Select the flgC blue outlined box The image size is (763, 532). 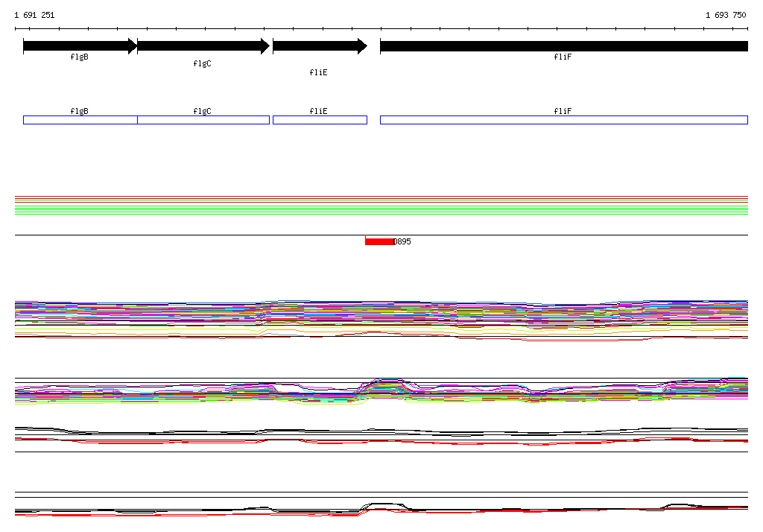point(203,120)
